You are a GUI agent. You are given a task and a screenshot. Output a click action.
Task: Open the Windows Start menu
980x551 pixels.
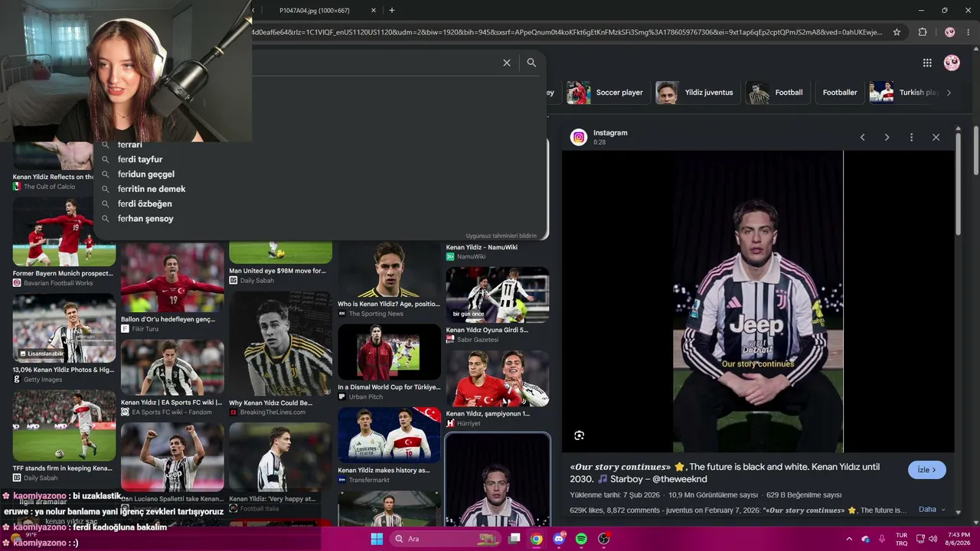(377, 539)
